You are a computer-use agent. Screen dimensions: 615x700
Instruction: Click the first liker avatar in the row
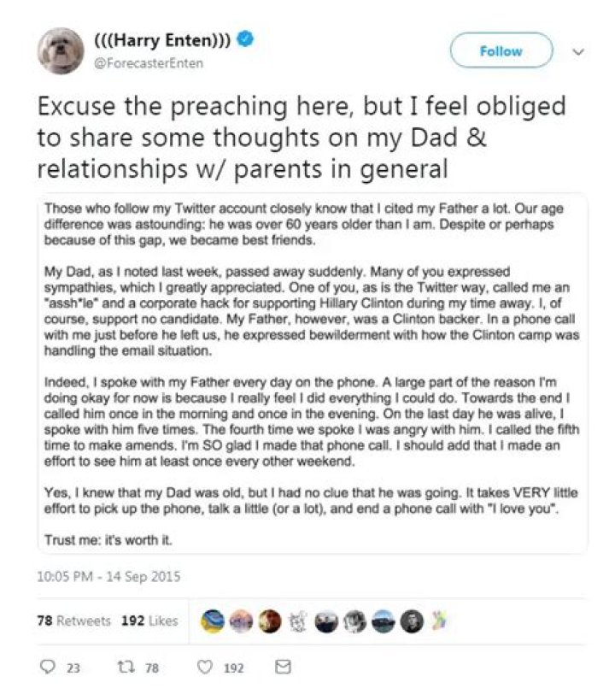tap(214, 621)
